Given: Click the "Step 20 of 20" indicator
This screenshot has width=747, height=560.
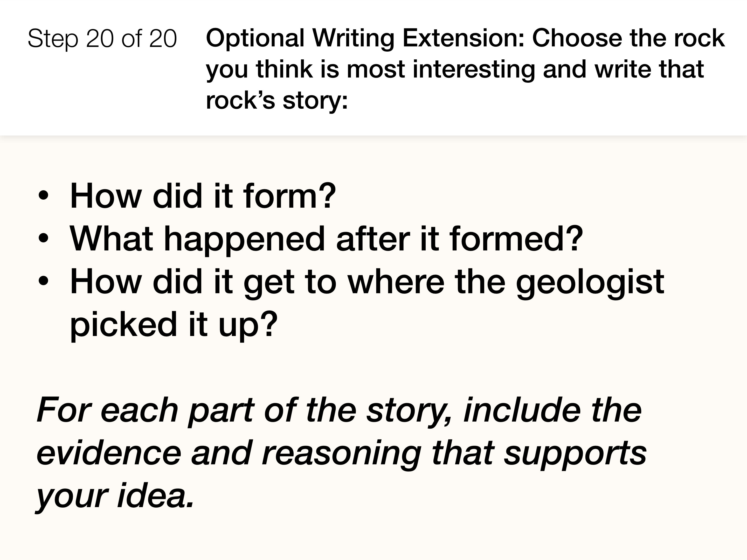Looking at the screenshot, I should pyautogui.click(x=102, y=38).
